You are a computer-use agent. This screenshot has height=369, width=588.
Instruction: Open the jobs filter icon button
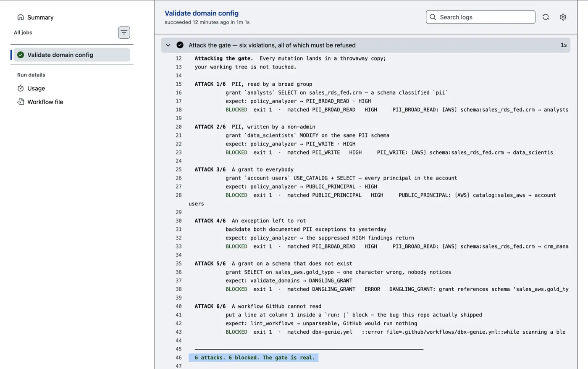124,32
